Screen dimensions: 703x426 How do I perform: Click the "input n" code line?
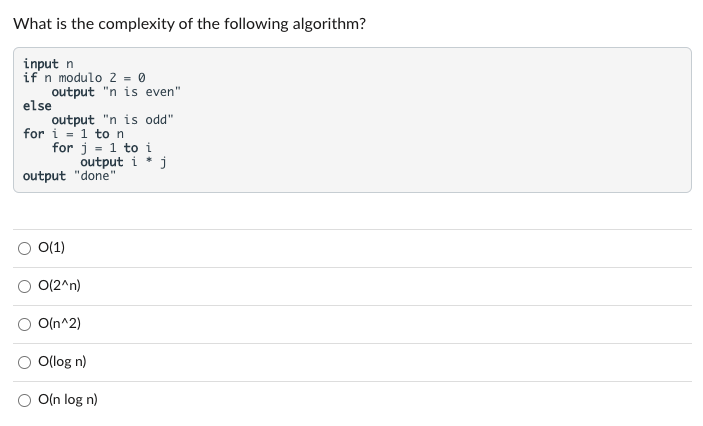click(x=48, y=64)
